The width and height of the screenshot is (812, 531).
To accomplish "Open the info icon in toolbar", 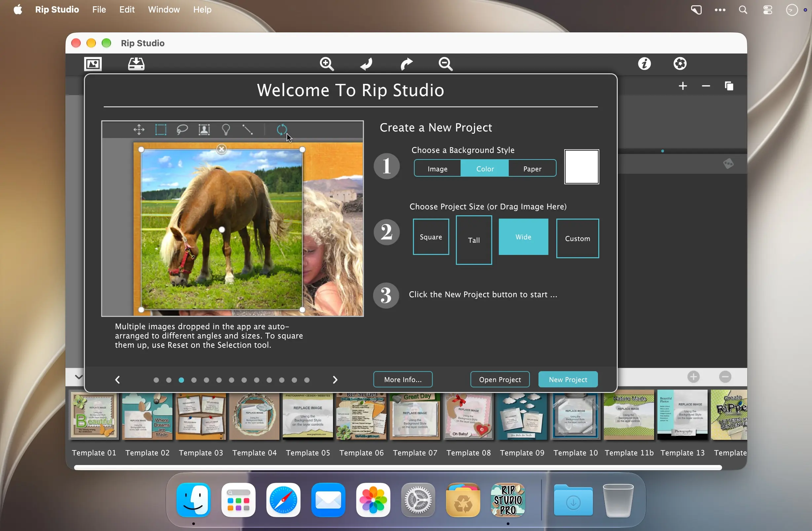I will coord(645,64).
